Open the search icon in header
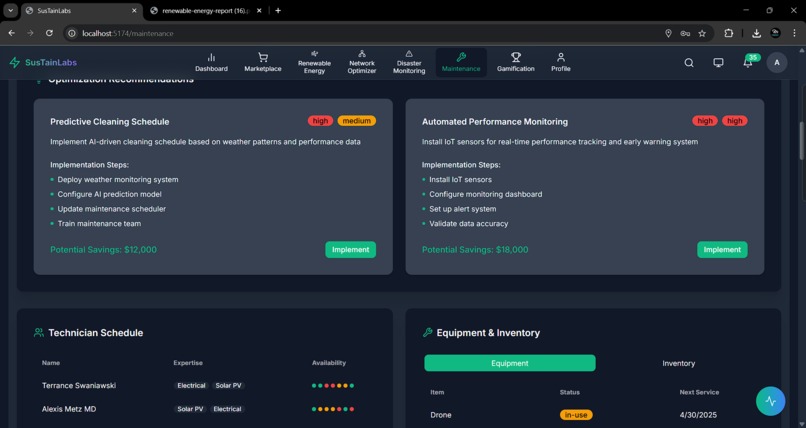Screen dimensions: 806x428 tap(689, 63)
